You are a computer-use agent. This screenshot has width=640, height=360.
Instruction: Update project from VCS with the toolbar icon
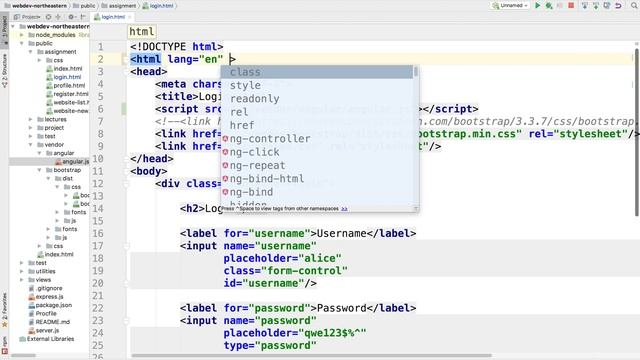point(585,6)
